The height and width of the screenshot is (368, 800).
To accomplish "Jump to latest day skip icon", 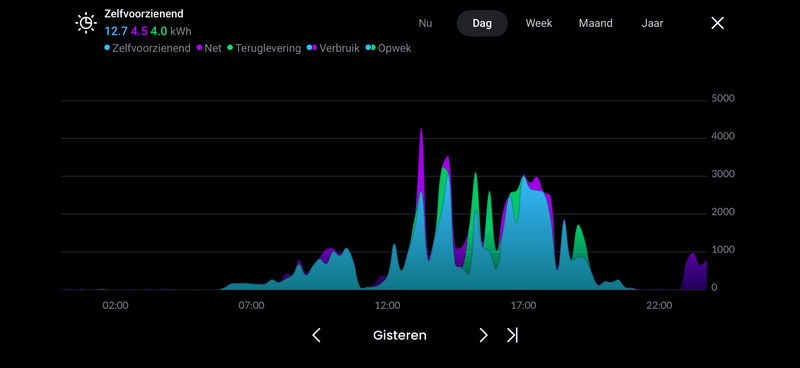I will tap(512, 335).
